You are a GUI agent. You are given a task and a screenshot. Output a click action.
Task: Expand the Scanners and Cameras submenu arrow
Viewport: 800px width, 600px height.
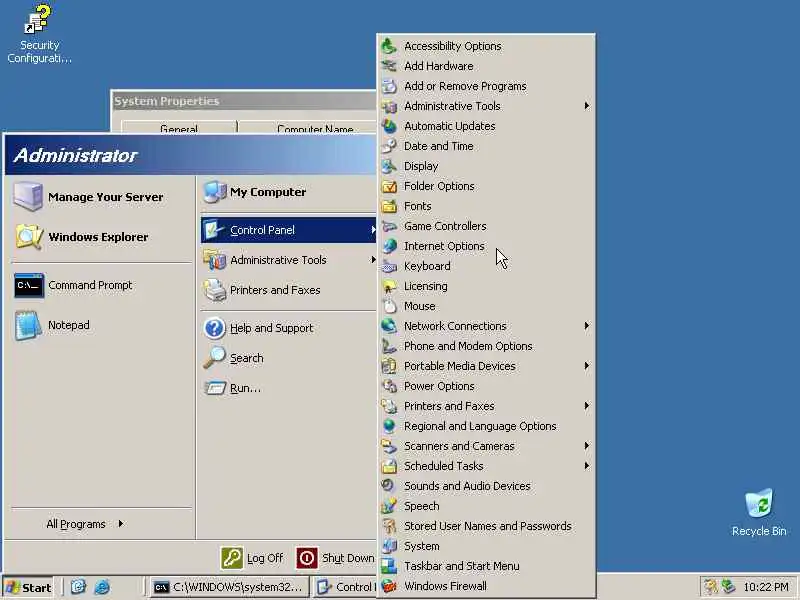587,445
